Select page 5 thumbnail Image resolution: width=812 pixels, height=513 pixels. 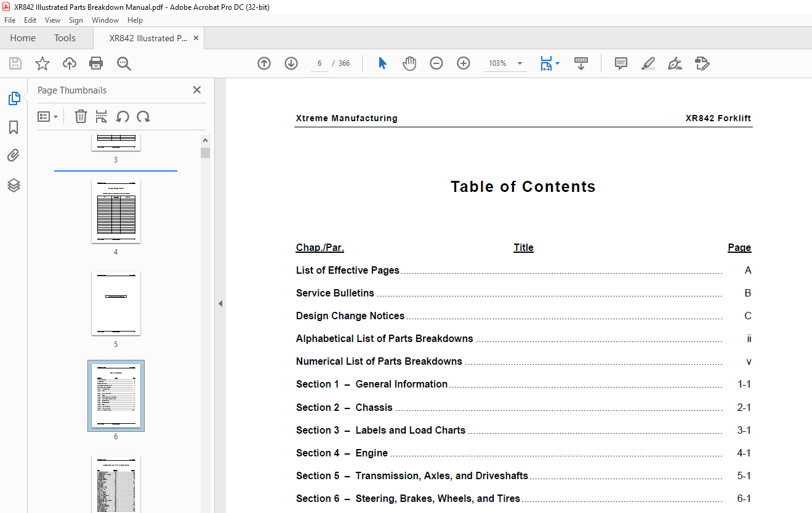point(116,303)
